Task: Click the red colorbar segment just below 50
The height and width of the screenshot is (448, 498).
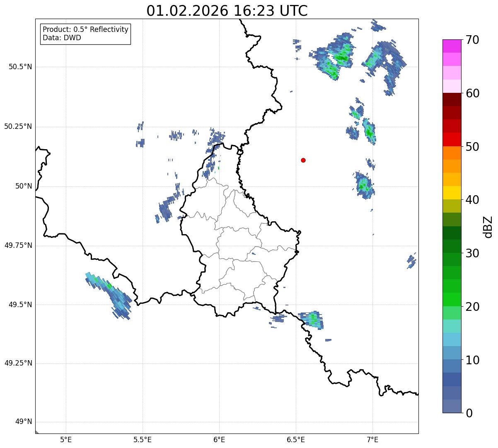Action: click(452, 140)
